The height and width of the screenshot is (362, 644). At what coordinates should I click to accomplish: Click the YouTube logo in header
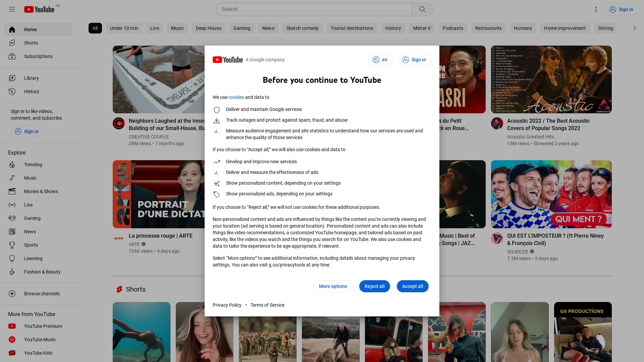coord(39,9)
